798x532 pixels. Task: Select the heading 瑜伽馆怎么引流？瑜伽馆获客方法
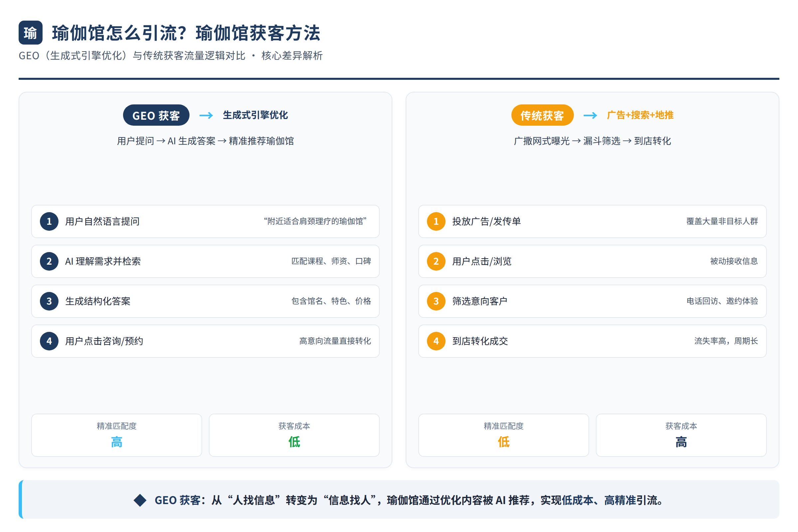(x=186, y=33)
